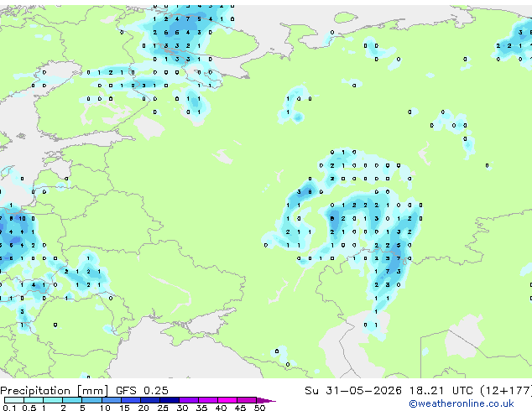Click the 45 to 50 legend swatch
The image size is (532, 411).
tap(247, 400)
